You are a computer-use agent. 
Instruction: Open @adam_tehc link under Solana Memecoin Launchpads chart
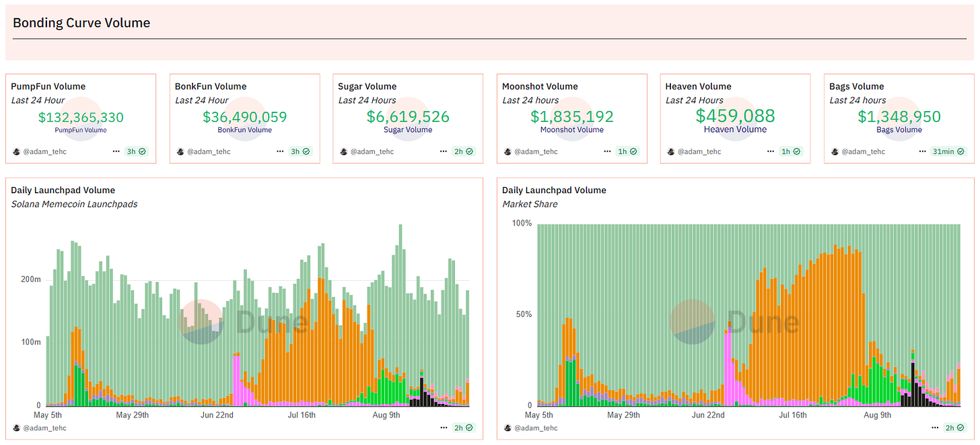(45, 427)
